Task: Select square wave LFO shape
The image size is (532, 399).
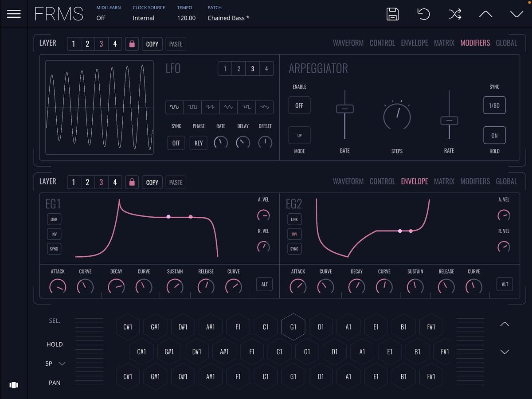Action: (x=192, y=107)
